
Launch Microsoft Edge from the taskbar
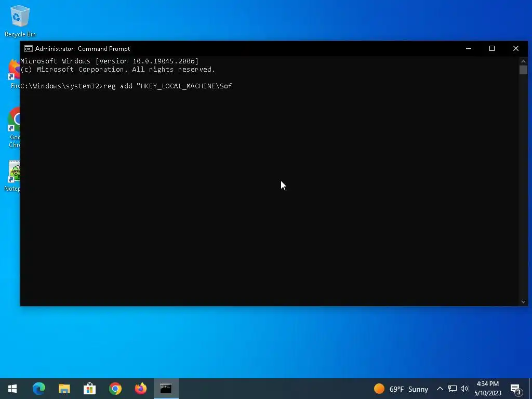38,389
